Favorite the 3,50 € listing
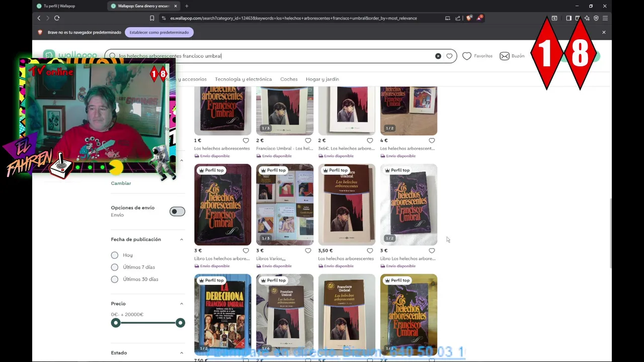Screen dimensions: 644x362 [x=370, y=250]
